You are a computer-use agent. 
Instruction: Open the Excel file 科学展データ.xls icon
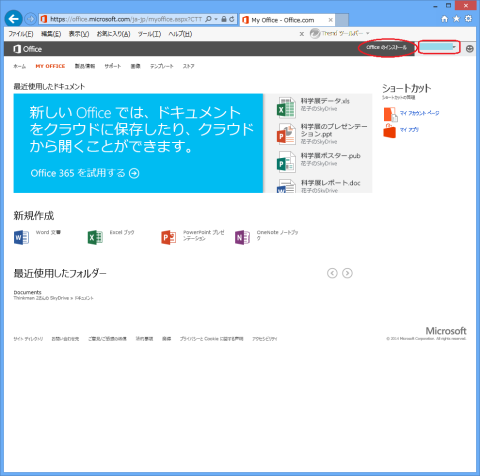click(x=286, y=108)
